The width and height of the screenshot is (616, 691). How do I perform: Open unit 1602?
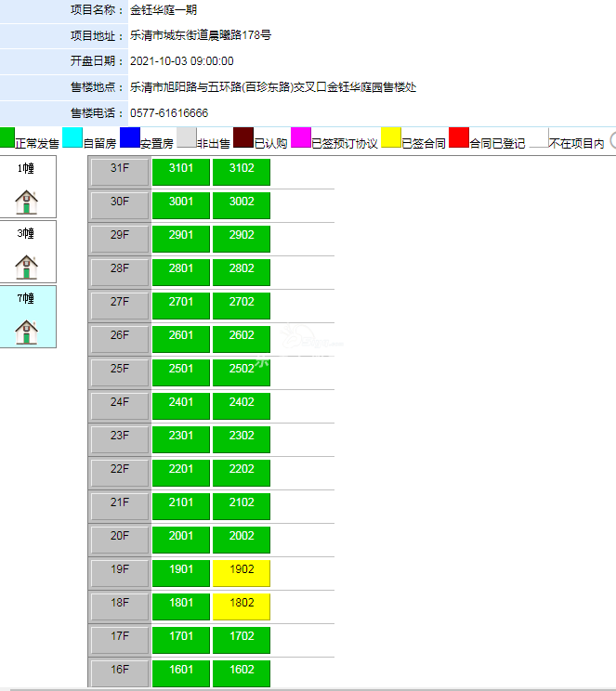point(242,673)
